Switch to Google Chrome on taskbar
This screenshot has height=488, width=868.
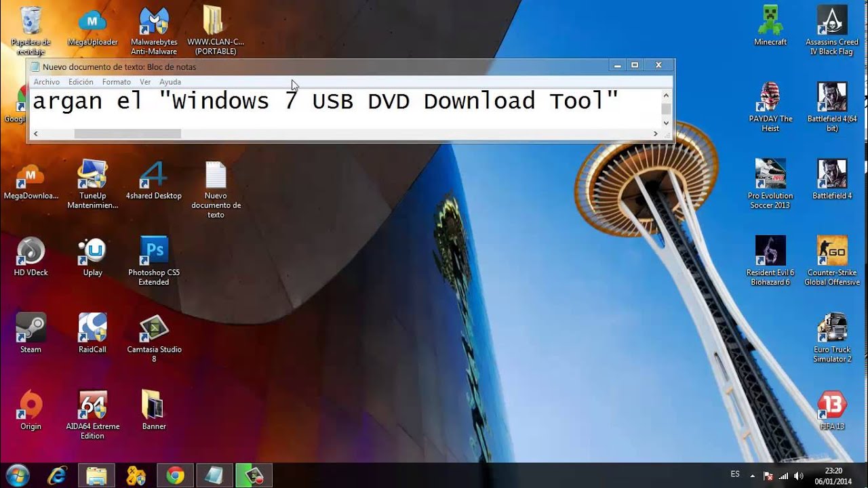(175, 476)
